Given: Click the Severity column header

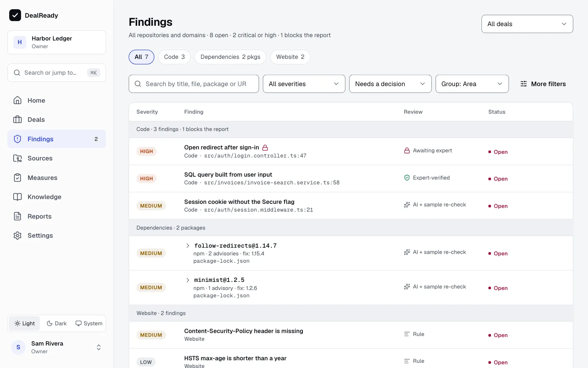Looking at the screenshot, I should [147, 112].
